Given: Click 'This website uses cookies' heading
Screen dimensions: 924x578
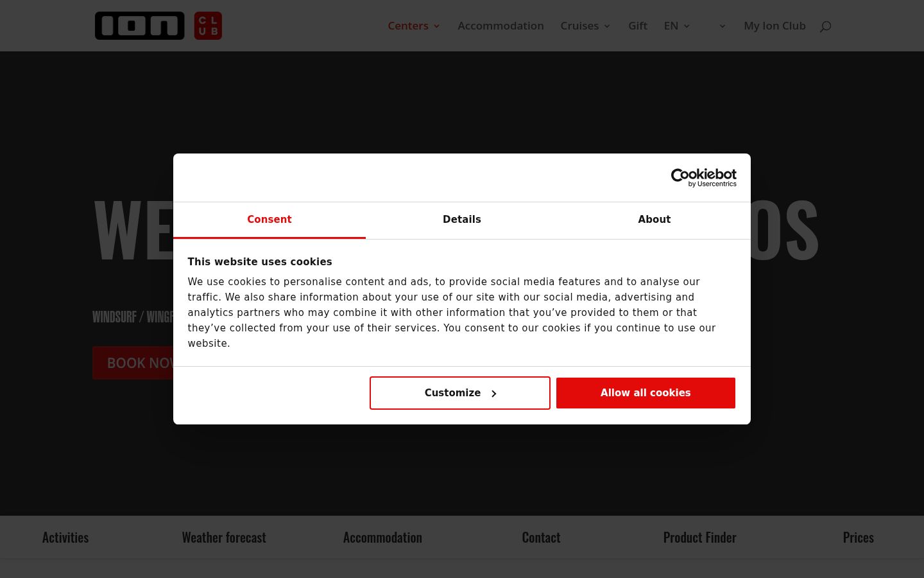Looking at the screenshot, I should point(260,262).
